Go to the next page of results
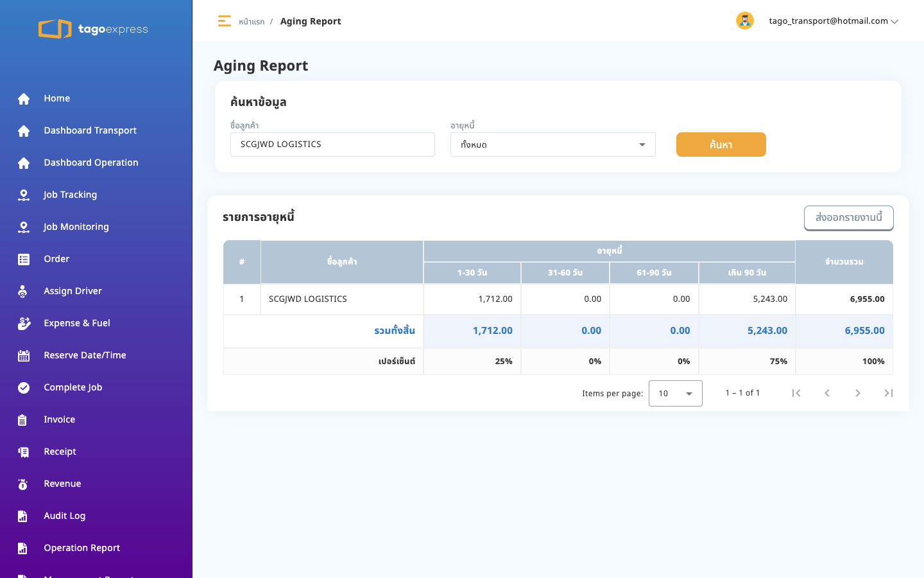Screen dimensions: 924x578 click(x=858, y=393)
